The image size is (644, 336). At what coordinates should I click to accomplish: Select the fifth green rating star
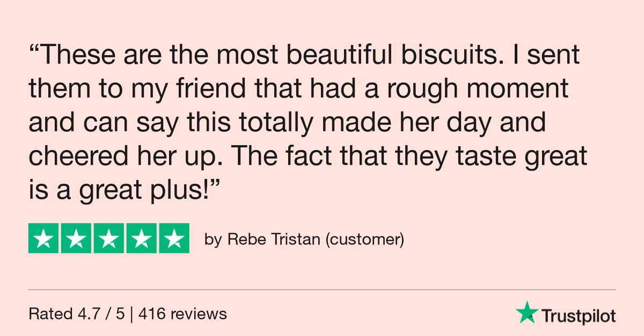[174, 238]
